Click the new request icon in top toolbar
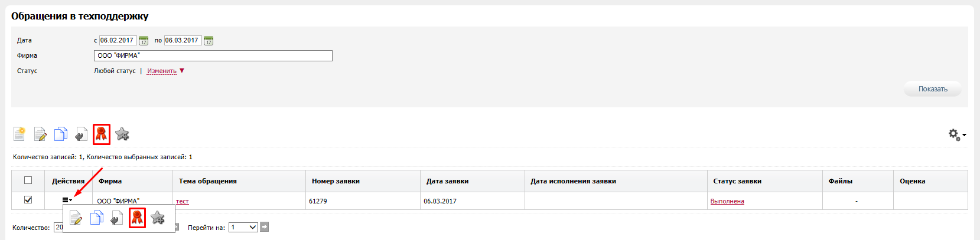980x240 pixels. click(x=19, y=134)
